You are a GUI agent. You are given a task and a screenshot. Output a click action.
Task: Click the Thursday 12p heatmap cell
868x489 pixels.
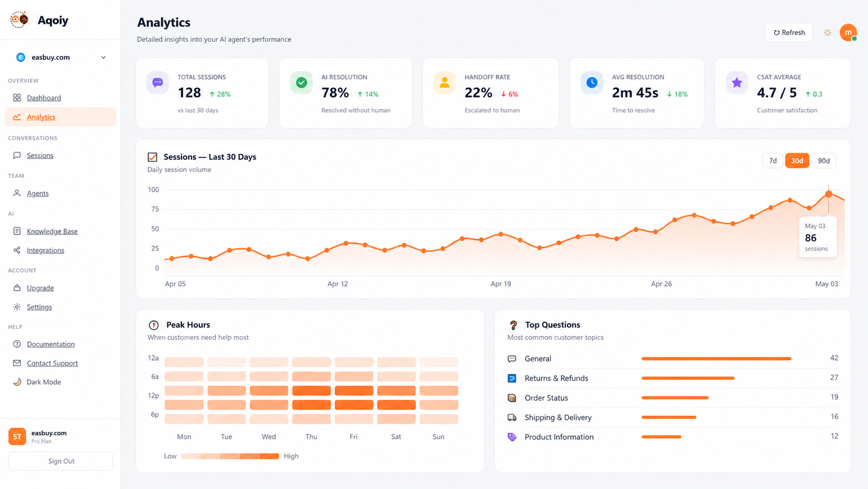[311, 391]
